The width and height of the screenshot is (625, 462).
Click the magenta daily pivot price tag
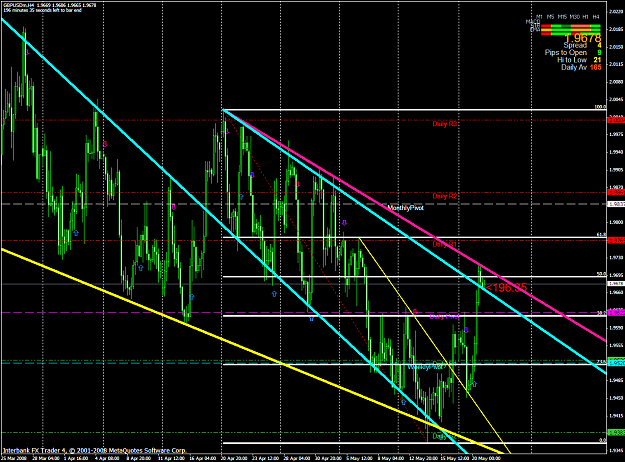[616, 312]
